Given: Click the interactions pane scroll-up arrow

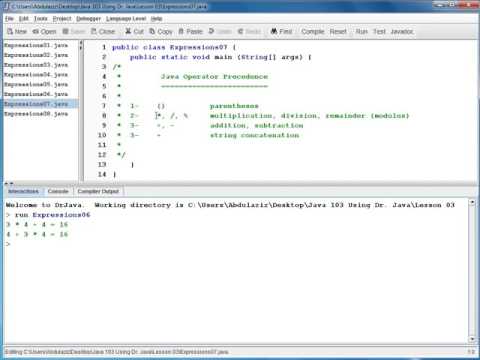Looking at the screenshot, I should point(472,202).
